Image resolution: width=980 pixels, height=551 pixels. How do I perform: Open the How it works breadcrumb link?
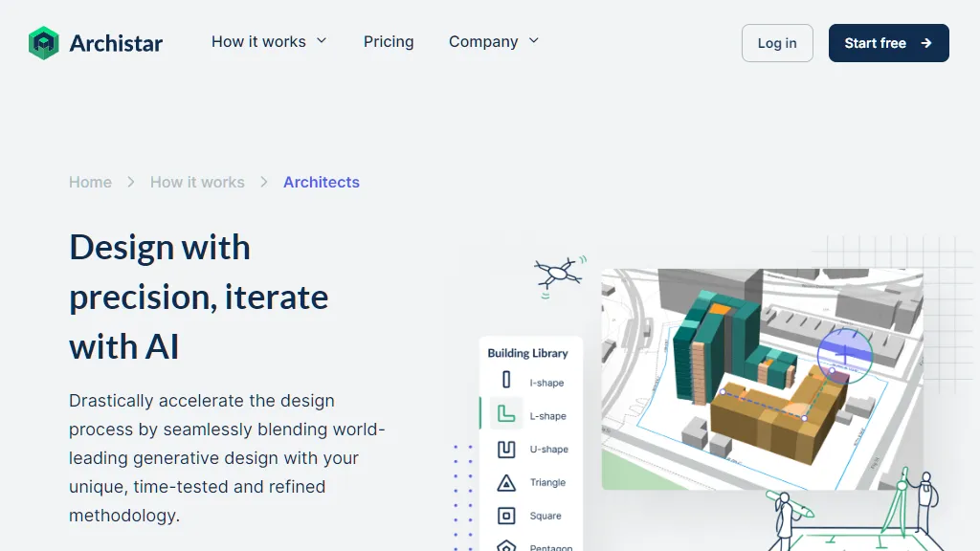tap(197, 183)
